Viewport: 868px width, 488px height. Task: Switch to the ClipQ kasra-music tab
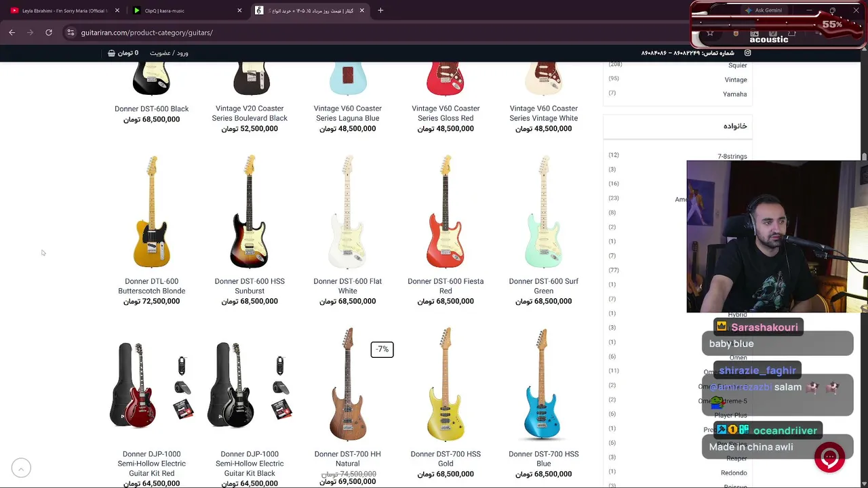[x=186, y=10]
